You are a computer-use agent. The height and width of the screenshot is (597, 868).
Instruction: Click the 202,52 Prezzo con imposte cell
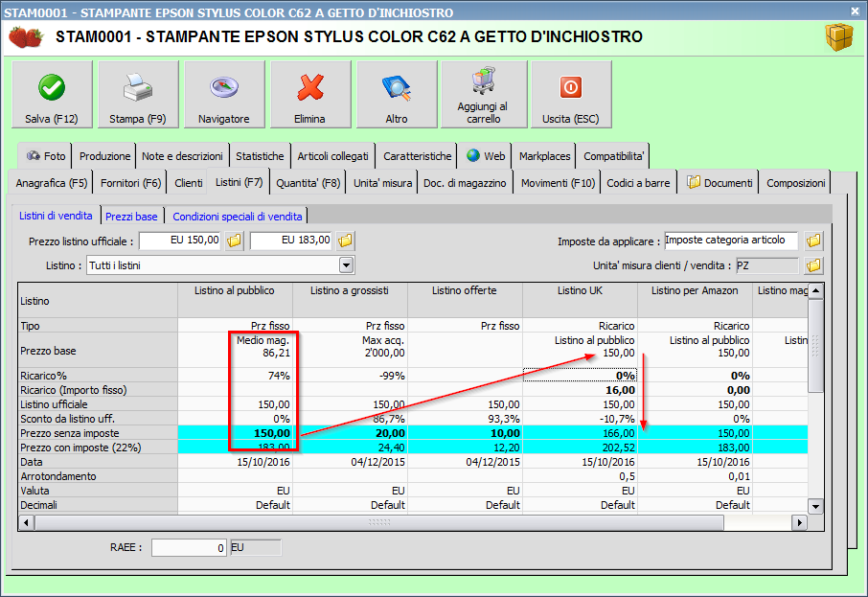click(580, 448)
